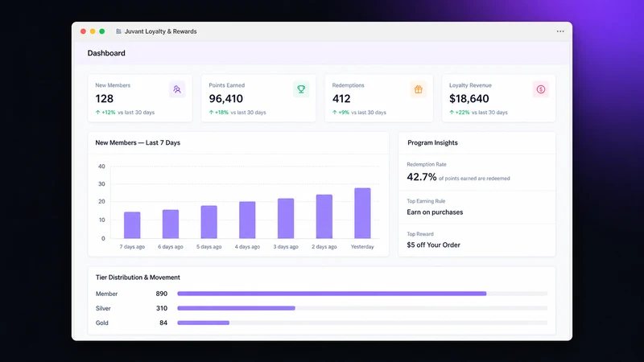Click the +12% change indicator

pos(105,112)
